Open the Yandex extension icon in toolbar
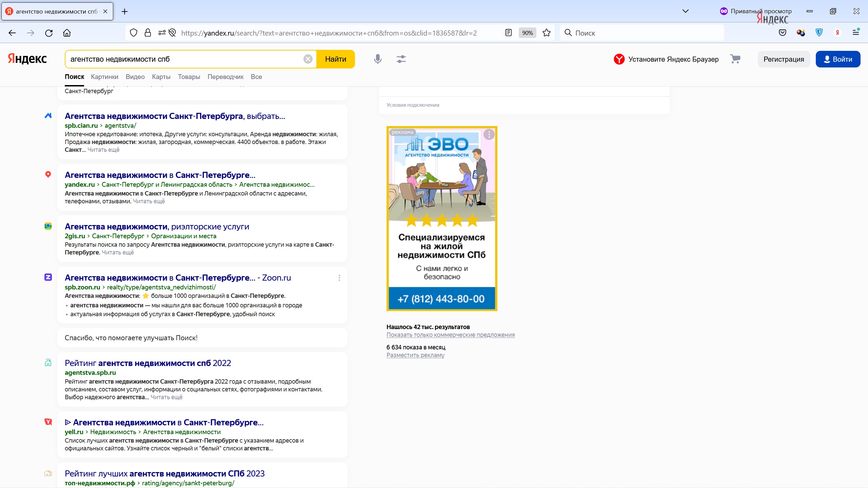Screen dimensions: 868x488 coord(837,33)
